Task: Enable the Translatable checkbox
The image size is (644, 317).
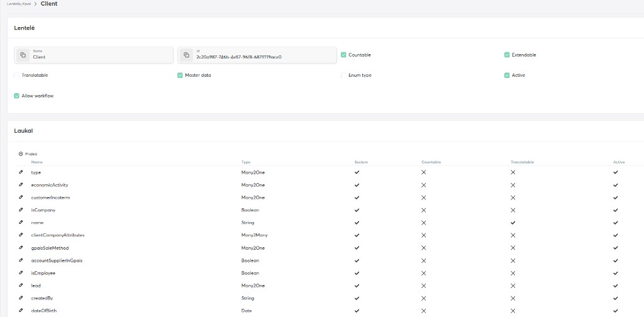Action: (x=16, y=75)
